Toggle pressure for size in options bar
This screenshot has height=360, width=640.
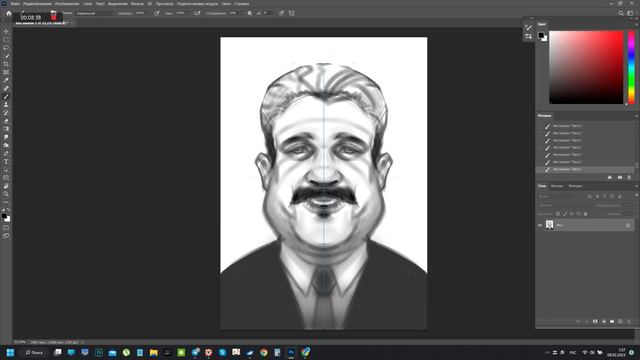point(281,13)
